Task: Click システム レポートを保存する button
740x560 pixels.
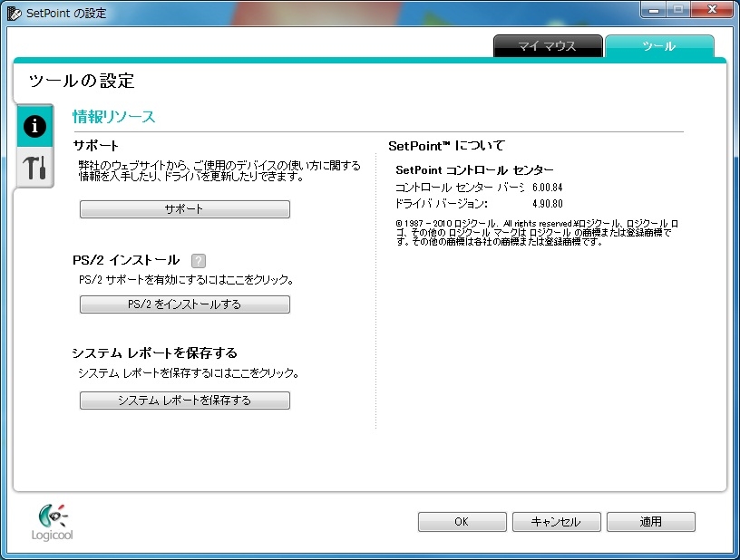Action: [x=184, y=401]
